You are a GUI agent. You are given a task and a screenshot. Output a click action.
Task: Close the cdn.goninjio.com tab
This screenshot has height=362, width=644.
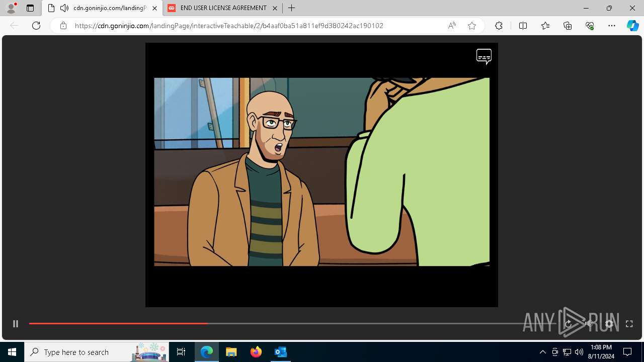click(x=154, y=8)
